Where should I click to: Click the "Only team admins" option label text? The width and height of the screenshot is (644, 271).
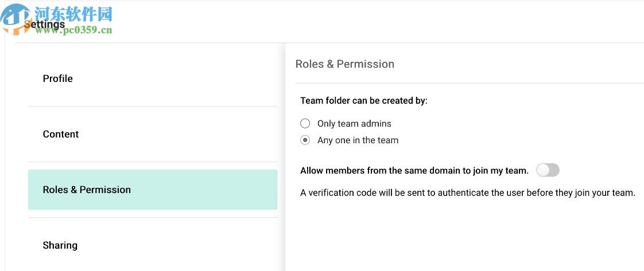point(354,123)
